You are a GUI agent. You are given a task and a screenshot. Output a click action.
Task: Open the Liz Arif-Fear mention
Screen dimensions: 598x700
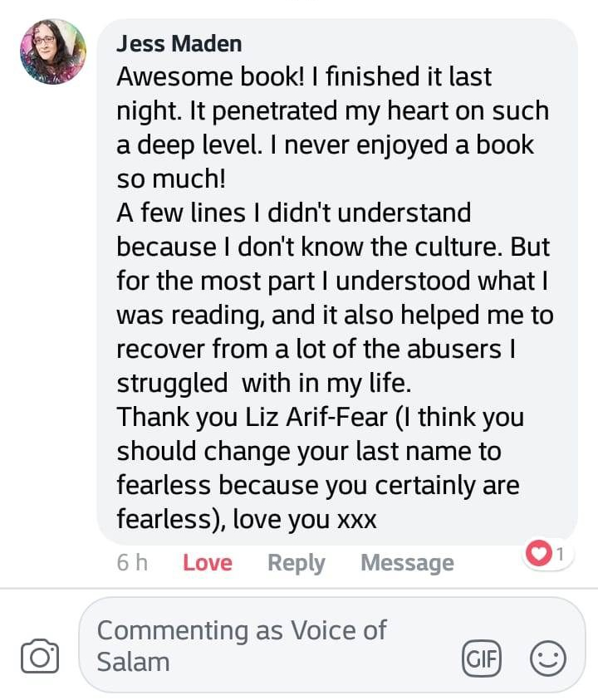point(316,418)
